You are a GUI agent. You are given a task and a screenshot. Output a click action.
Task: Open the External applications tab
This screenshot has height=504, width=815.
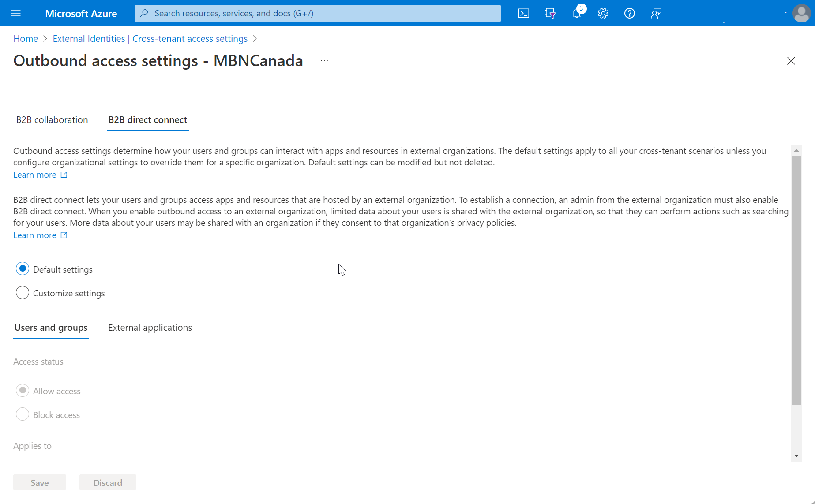(150, 328)
